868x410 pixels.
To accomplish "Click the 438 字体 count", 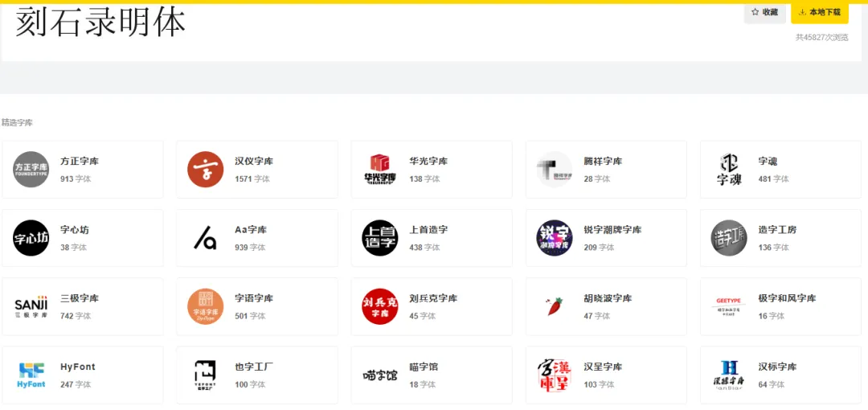I will tap(424, 248).
